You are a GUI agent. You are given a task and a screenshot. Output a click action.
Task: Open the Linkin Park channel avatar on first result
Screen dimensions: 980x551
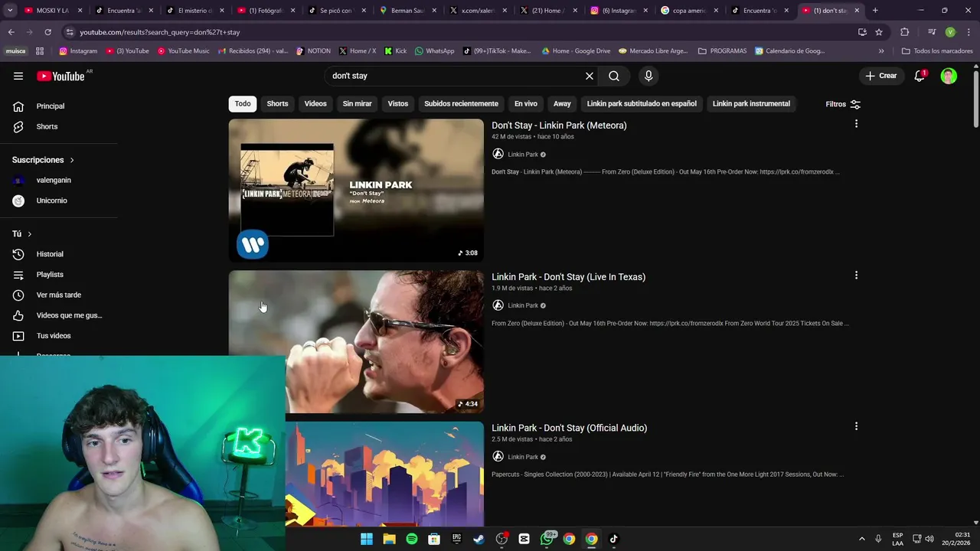point(498,154)
